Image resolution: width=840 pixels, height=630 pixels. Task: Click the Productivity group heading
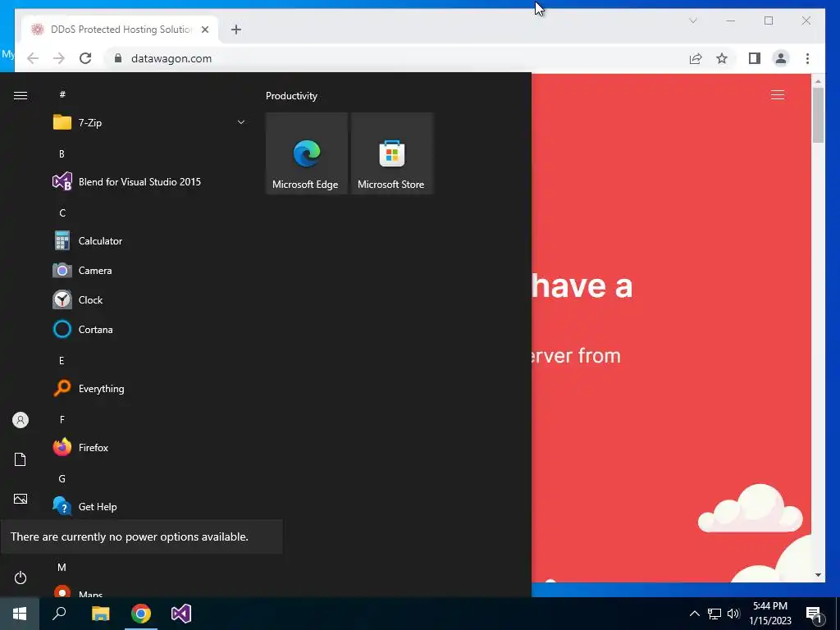click(291, 96)
